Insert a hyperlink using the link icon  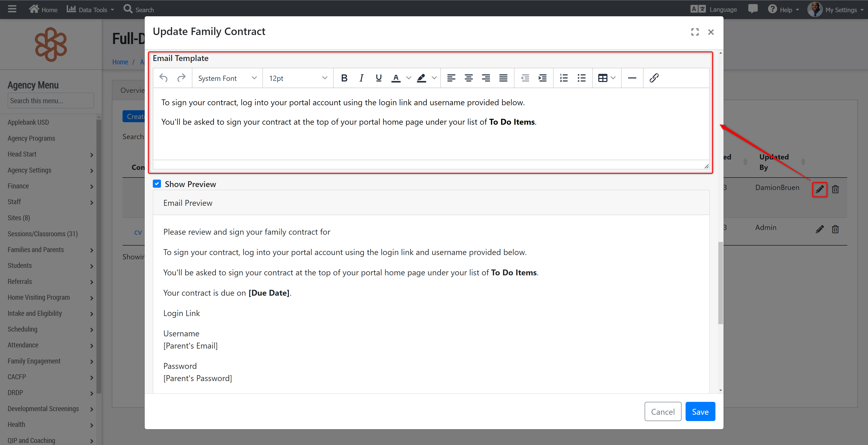pyautogui.click(x=654, y=78)
